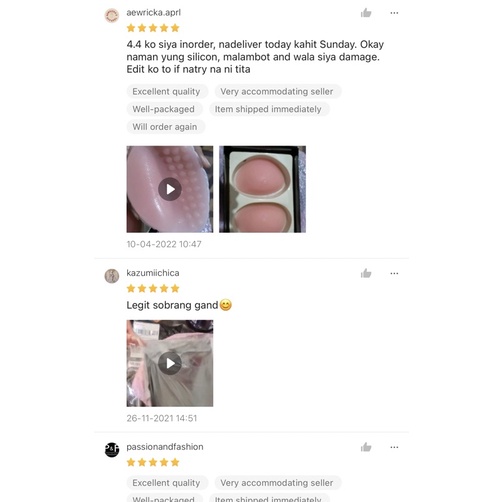502x502 pixels.
Task: View photo of two pads in box
Action: (x=262, y=189)
